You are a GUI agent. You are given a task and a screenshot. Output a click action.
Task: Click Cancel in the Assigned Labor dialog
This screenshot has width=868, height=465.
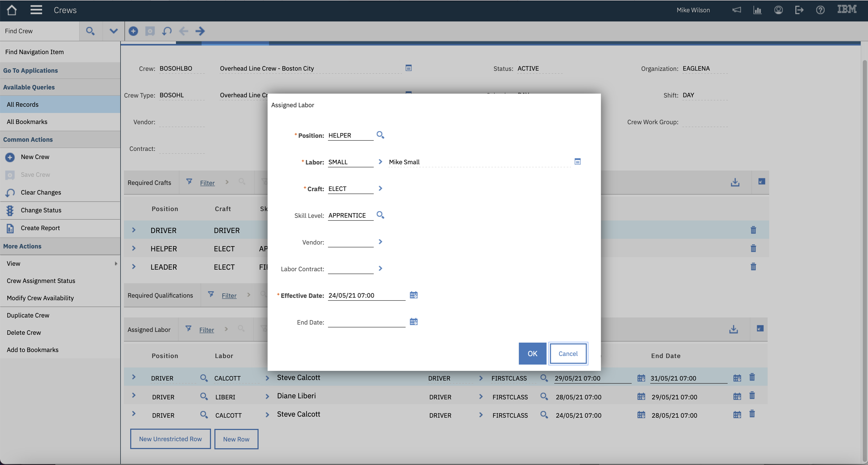(x=568, y=354)
